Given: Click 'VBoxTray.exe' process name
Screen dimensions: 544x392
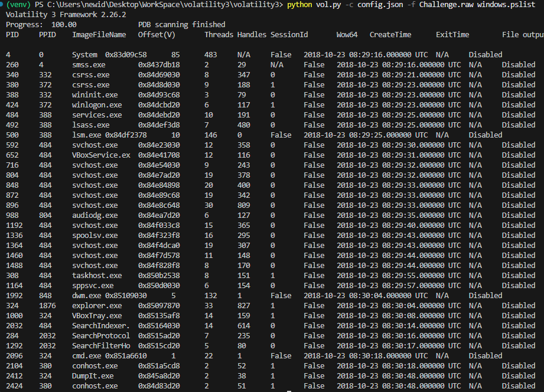Looking at the screenshot, I should click(97, 316).
